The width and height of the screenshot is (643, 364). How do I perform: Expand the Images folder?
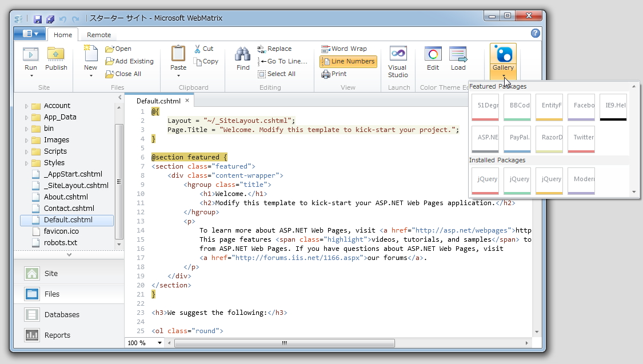(26, 141)
